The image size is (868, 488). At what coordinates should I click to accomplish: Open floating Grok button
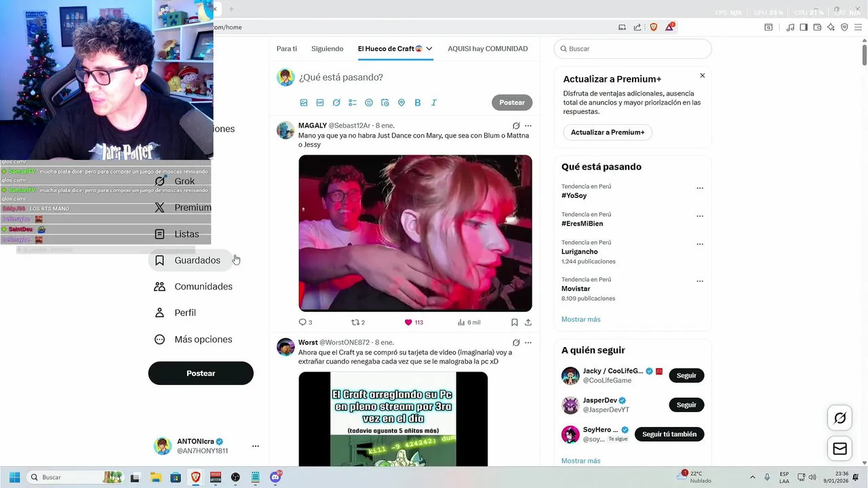[840, 418]
